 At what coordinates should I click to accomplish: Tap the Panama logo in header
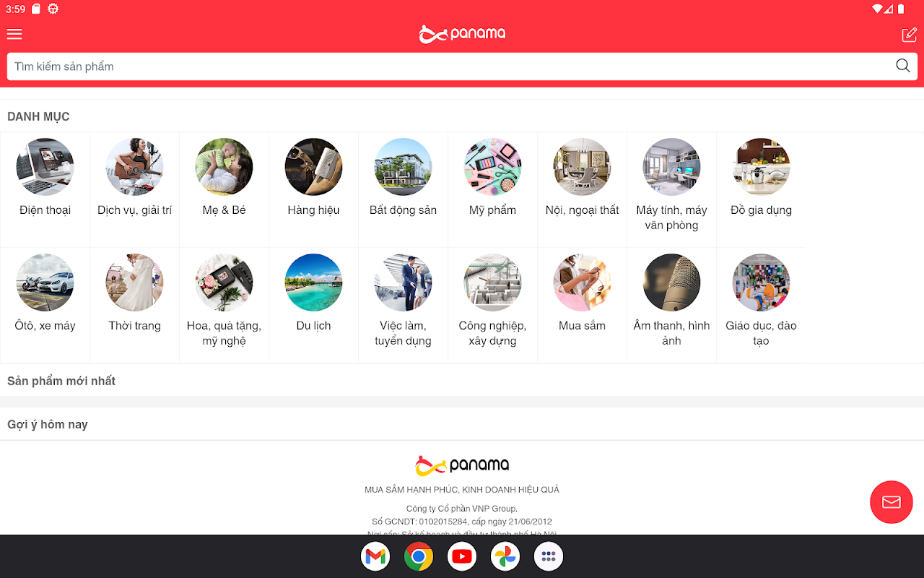tap(462, 34)
